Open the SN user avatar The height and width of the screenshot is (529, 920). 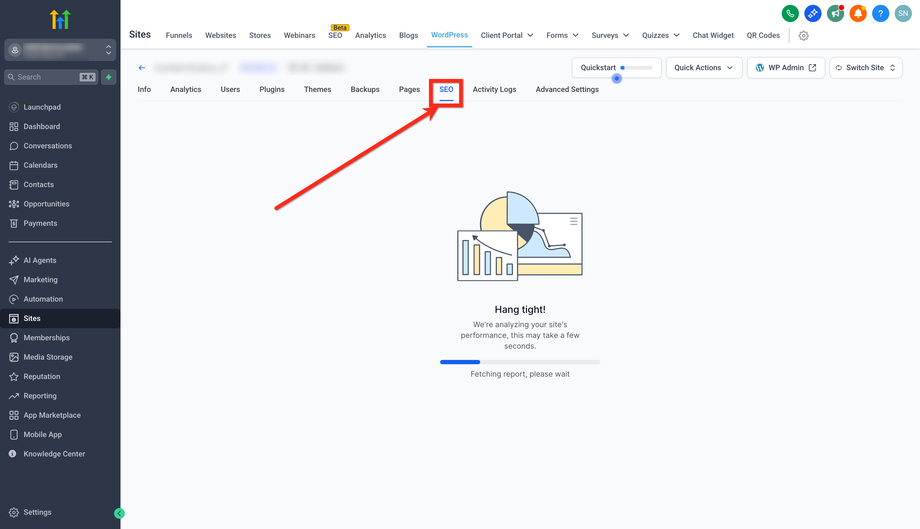pos(903,13)
